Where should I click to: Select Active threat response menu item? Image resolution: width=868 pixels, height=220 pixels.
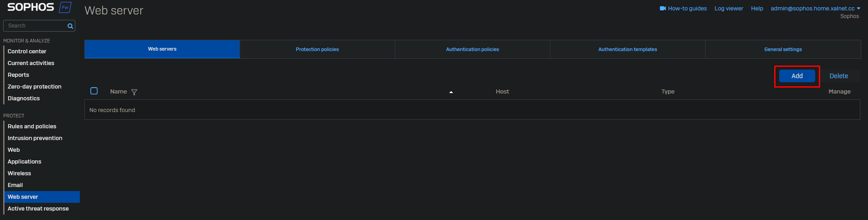pos(38,209)
